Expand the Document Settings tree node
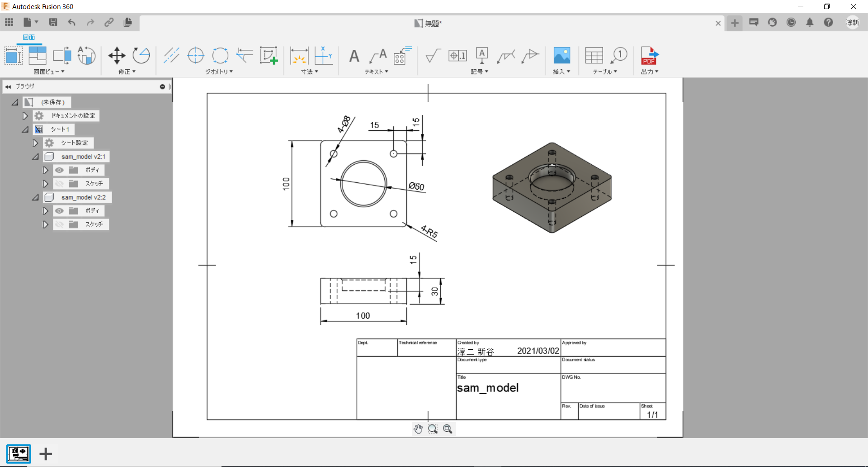868x467 pixels. click(25, 116)
